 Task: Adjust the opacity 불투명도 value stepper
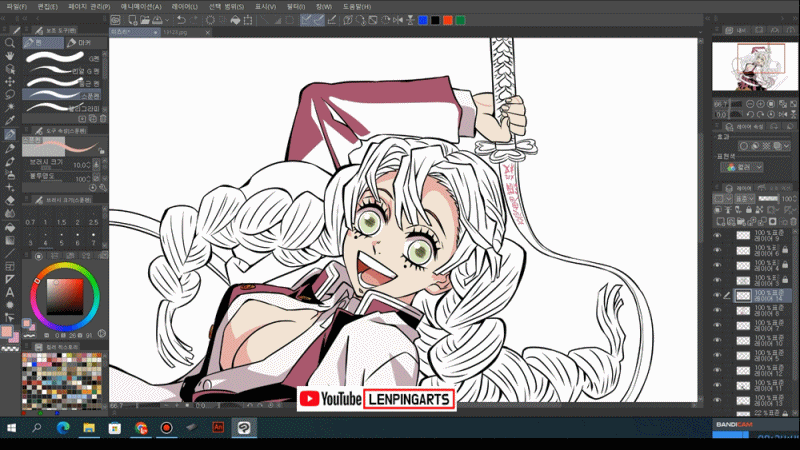(89, 179)
